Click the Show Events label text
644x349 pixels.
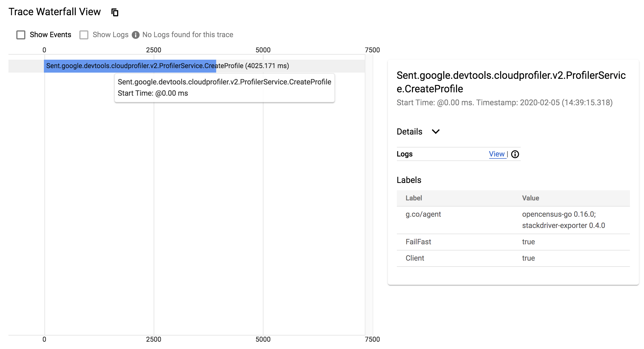(x=50, y=35)
